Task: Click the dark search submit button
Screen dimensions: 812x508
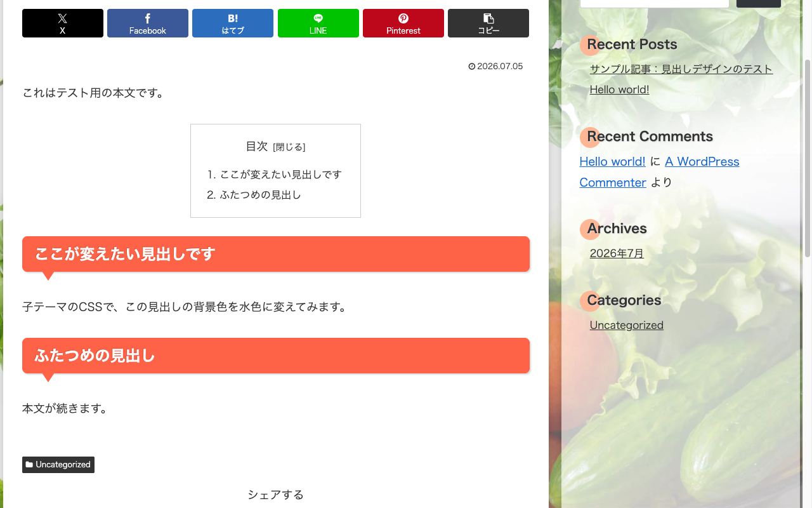Action: (759, 3)
